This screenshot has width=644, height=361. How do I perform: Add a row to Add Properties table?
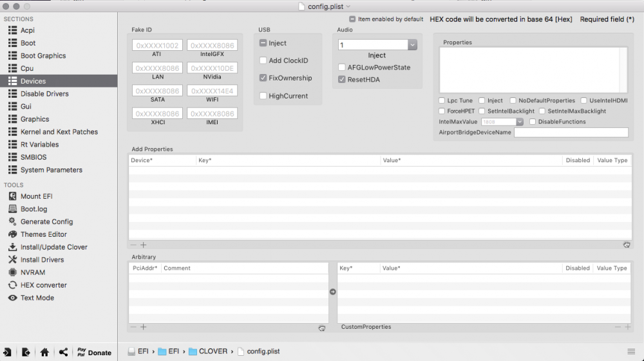[x=144, y=245]
